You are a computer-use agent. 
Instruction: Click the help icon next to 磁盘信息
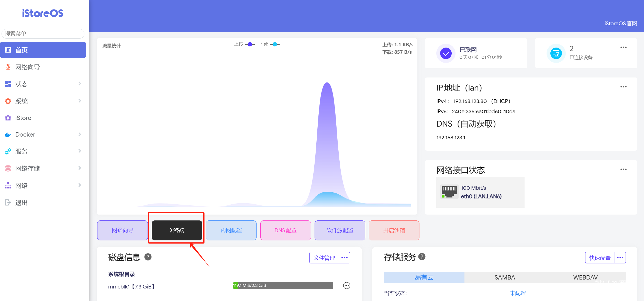coord(148,257)
